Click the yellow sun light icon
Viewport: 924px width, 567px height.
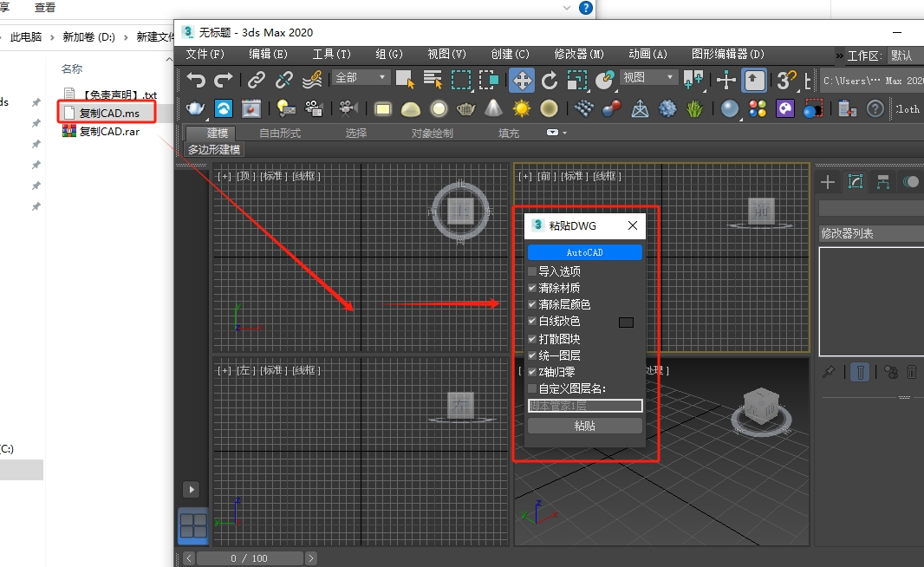(522, 108)
